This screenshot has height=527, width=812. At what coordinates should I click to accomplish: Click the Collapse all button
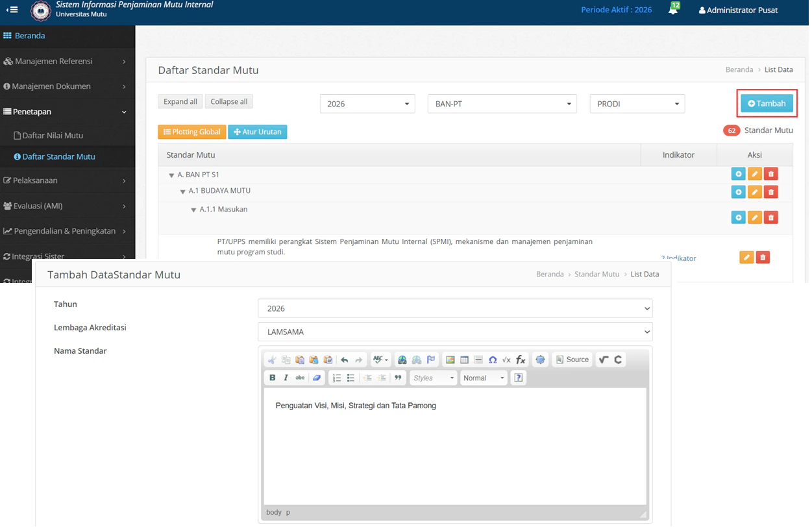229,101
